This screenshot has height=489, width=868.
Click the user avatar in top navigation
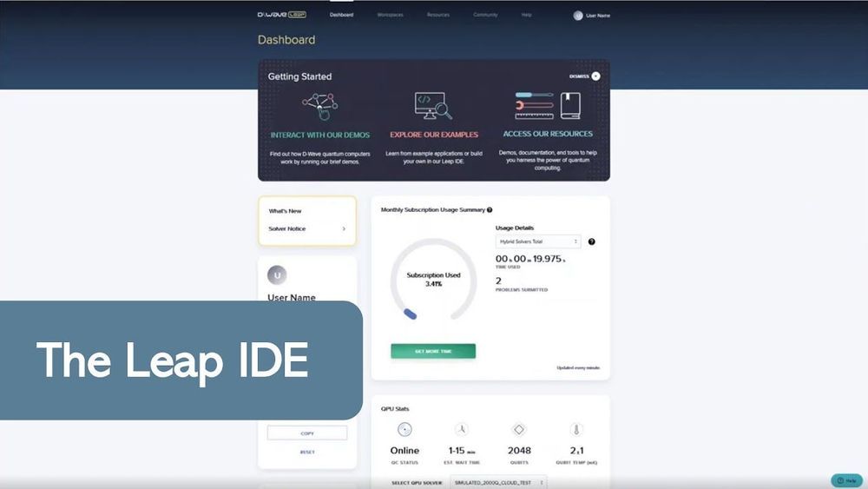tap(578, 16)
